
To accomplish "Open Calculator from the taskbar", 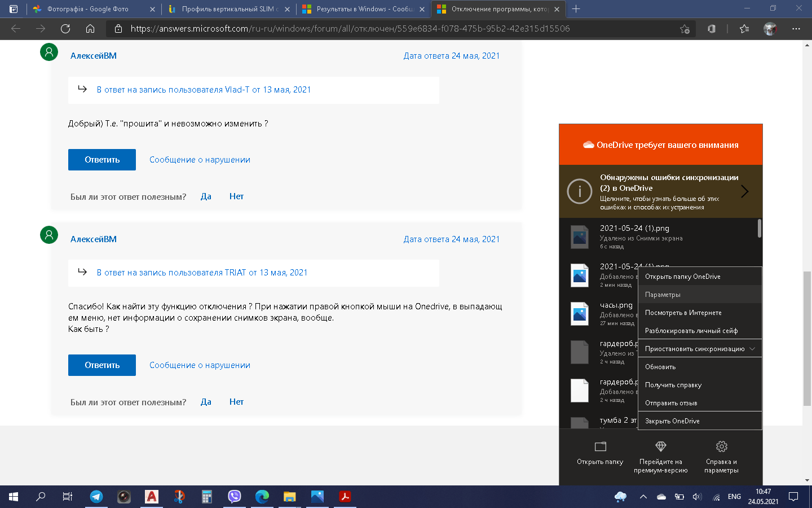I will click(207, 497).
